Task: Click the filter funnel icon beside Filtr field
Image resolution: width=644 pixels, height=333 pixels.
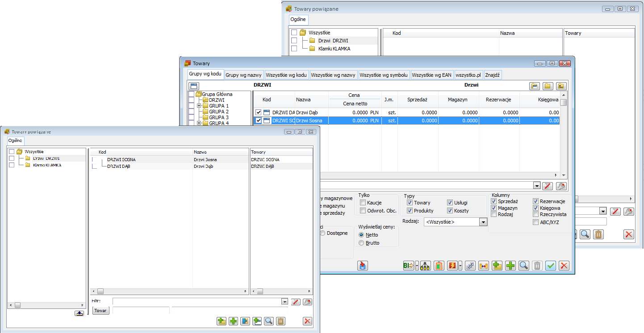Action: pyautogui.click(x=296, y=302)
